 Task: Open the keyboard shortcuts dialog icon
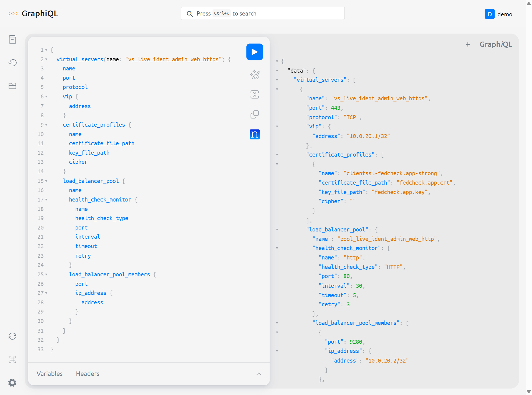click(12, 360)
